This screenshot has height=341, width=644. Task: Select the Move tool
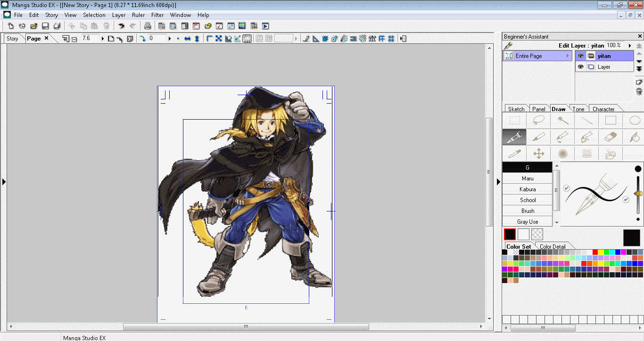pos(538,154)
